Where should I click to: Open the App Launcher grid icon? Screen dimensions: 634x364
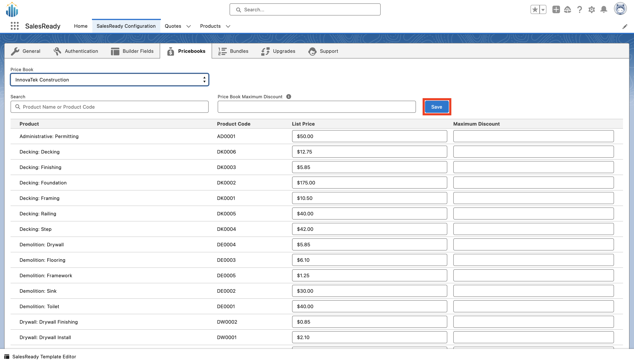click(x=15, y=26)
